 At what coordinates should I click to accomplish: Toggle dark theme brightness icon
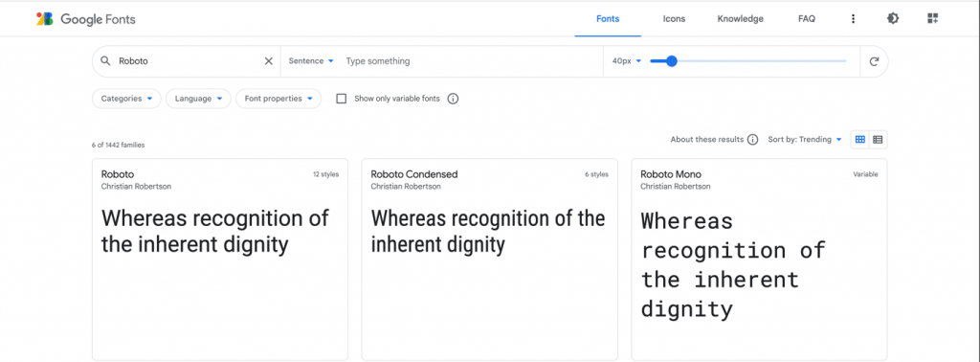893,19
